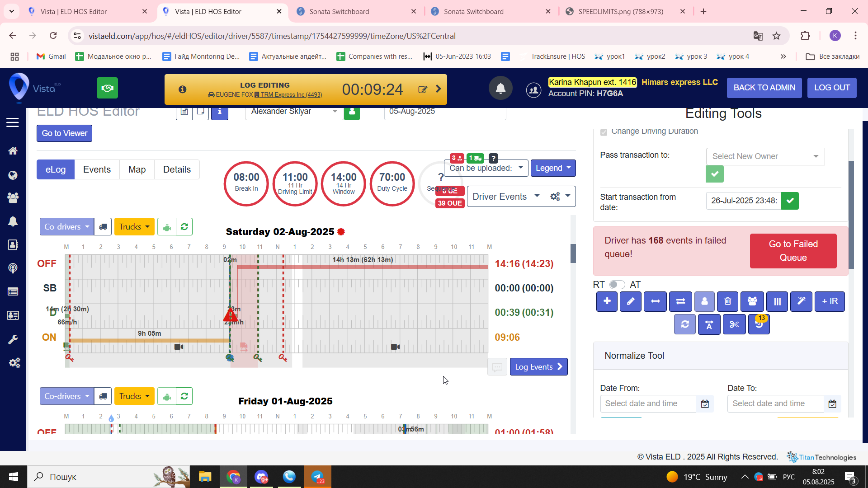Screen dimensions: 868x488
Task: Open the gears settings icon in the sidebar
Action: click(14, 363)
